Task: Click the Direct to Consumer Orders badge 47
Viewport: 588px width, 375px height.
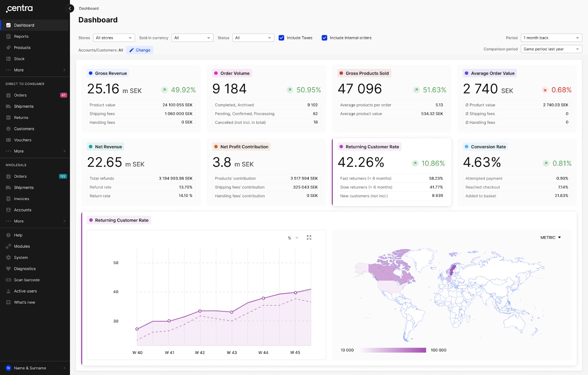Action: tap(64, 95)
